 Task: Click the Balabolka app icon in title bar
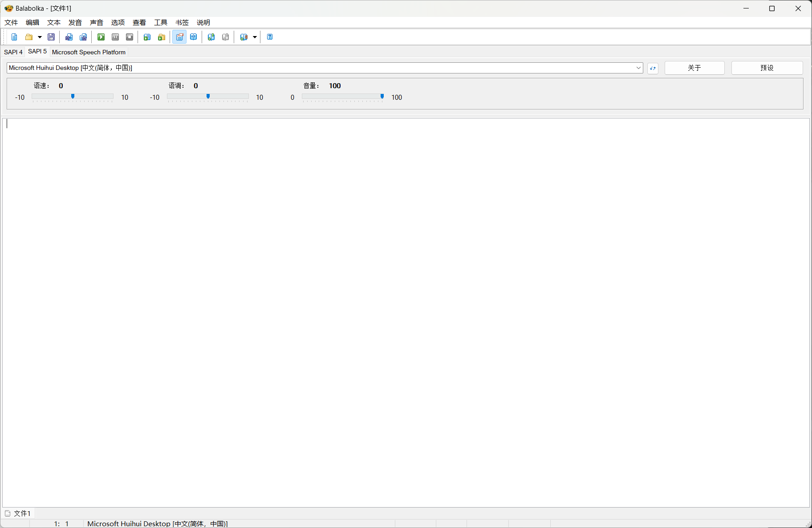pos(8,8)
